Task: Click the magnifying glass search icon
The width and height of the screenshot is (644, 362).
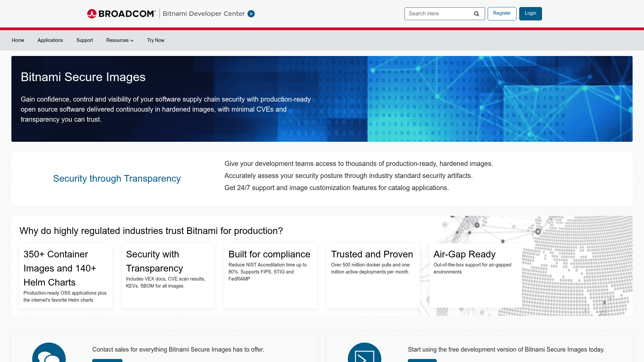Action: pos(476,14)
